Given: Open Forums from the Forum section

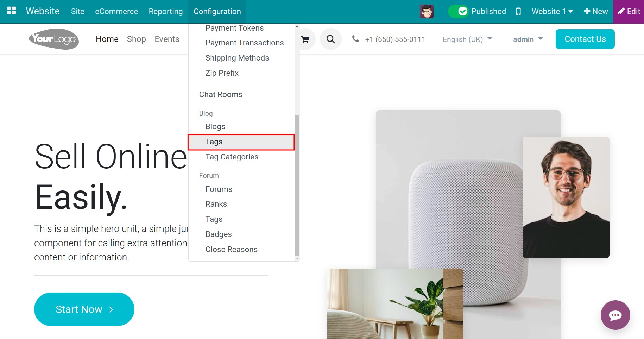Looking at the screenshot, I should pos(219,189).
